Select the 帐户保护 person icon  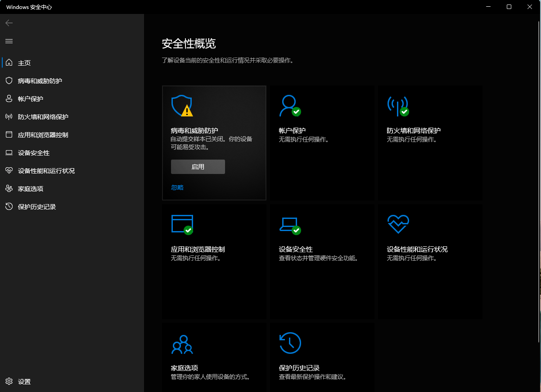click(x=290, y=106)
